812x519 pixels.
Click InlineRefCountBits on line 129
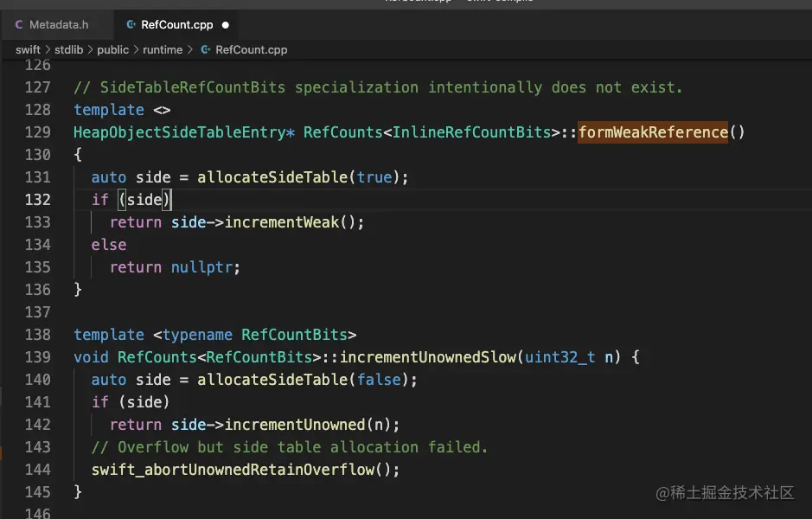(471, 132)
